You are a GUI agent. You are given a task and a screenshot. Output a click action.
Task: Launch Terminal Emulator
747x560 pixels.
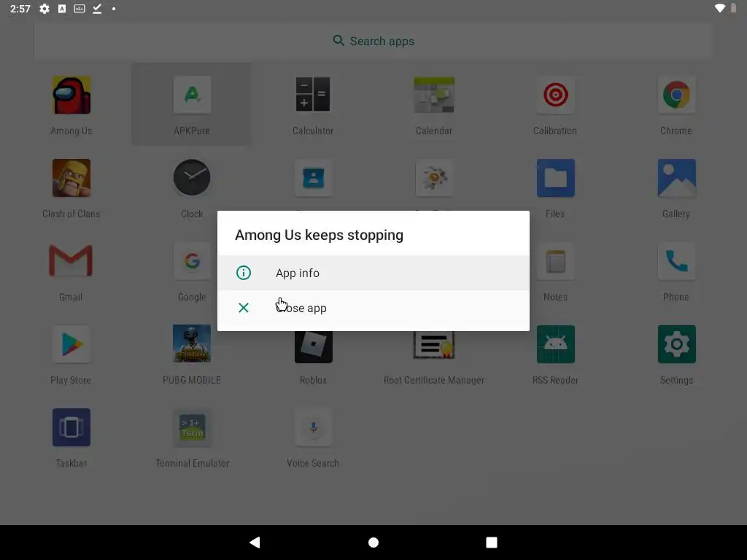[x=192, y=427]
